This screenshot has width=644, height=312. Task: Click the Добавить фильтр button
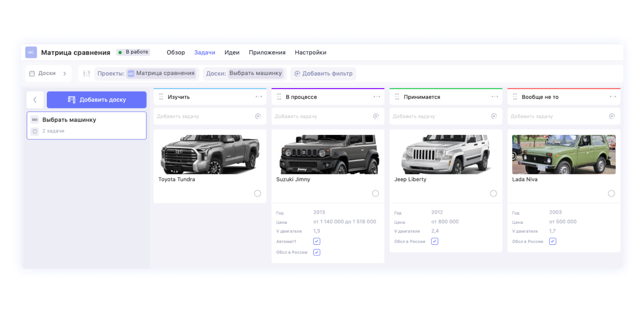[x=323, y=73]
